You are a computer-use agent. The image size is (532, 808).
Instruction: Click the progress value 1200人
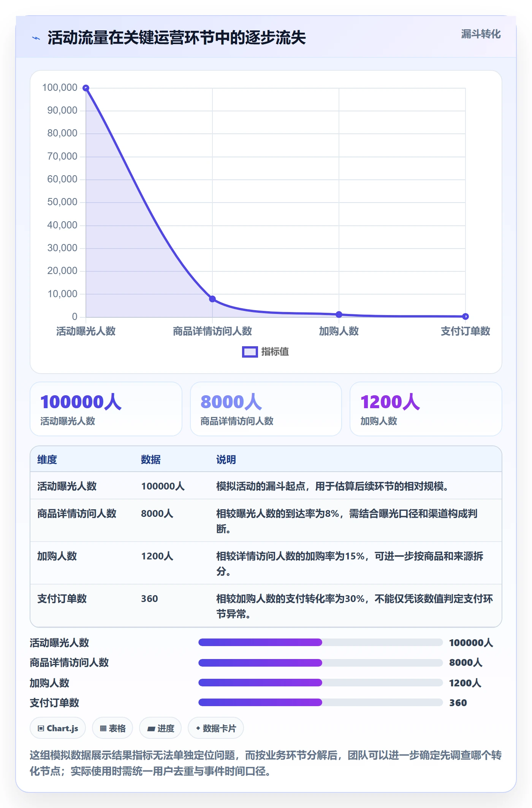pos(465,683)
